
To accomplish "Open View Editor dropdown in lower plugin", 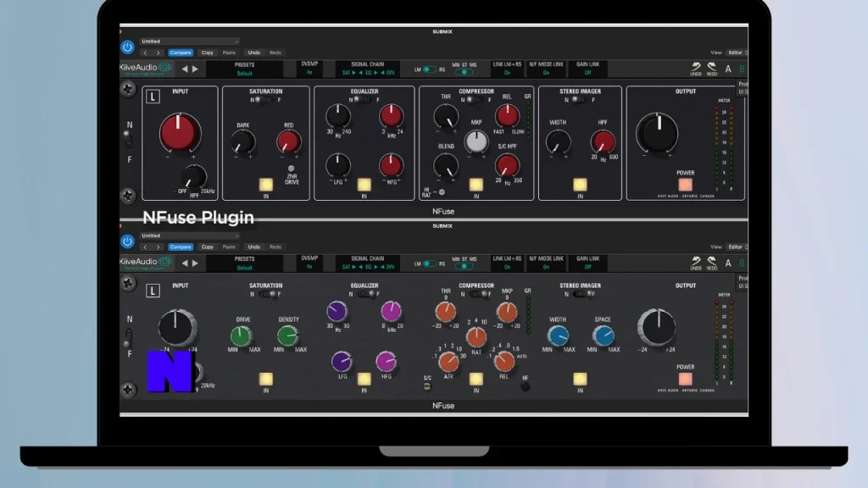I will coord(737,247).
